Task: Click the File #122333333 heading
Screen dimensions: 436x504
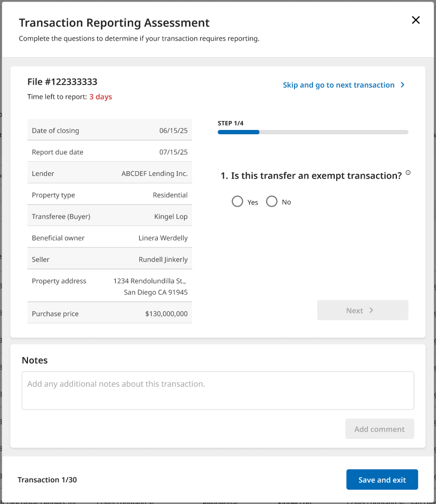Action: [x=62, y=82]
